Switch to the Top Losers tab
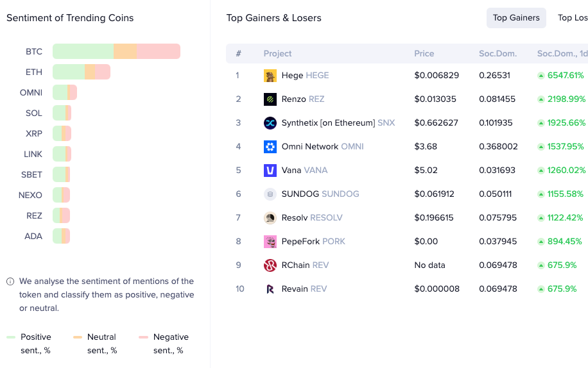Screen dimensions: 588x368 point(573,18)
